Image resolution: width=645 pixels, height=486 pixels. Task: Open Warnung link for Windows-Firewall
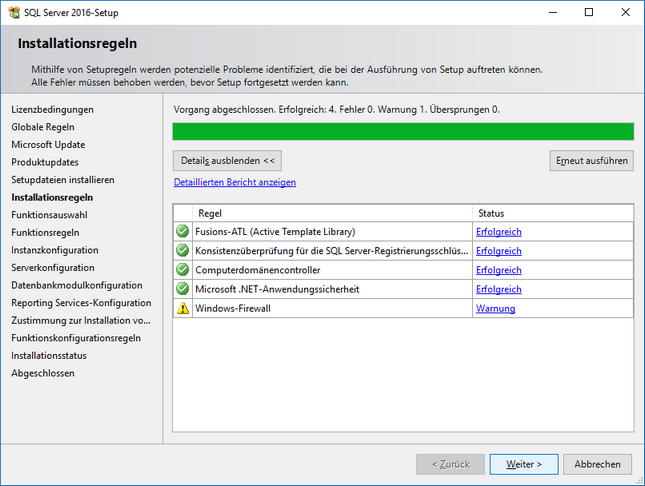495,308
